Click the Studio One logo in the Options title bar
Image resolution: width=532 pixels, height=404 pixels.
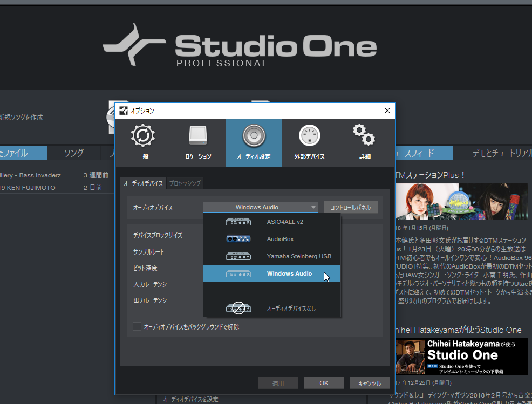124,111
